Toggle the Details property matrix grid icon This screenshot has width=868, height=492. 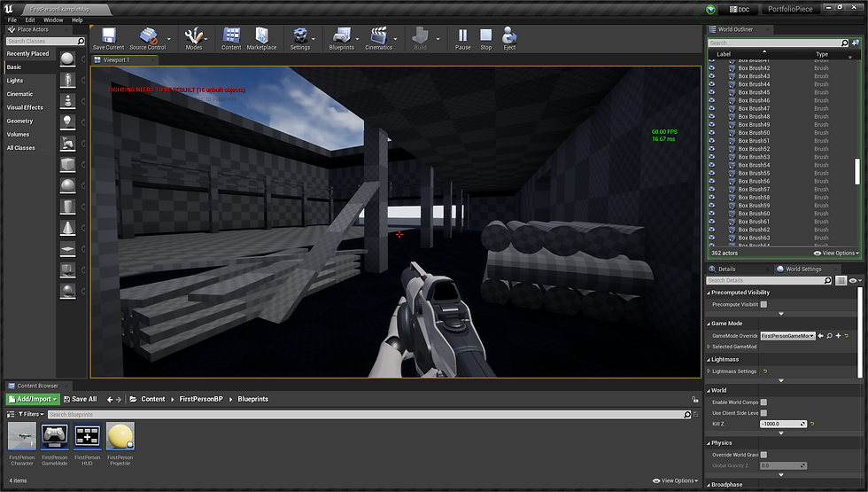(x=841, y=280)
